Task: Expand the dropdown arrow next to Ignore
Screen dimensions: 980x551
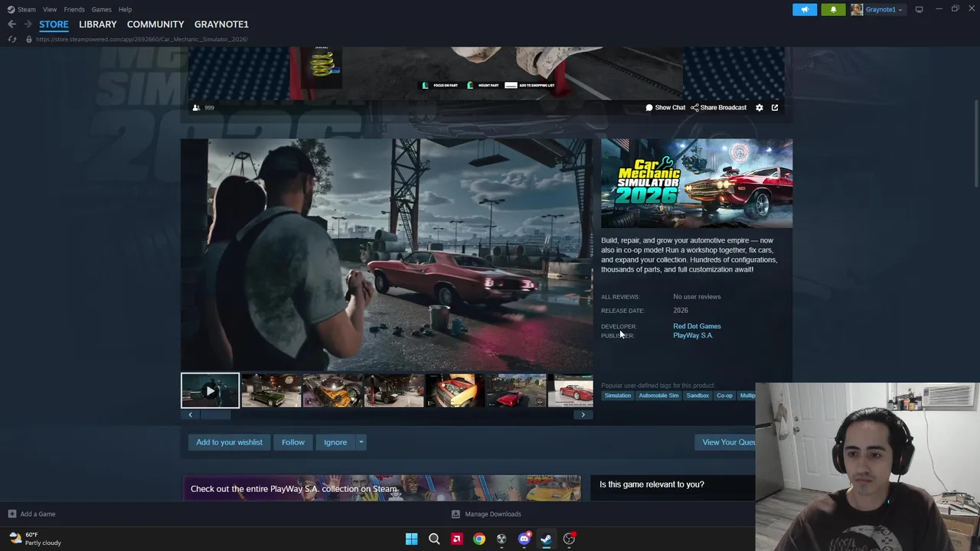Action: (x=361, y=442)
